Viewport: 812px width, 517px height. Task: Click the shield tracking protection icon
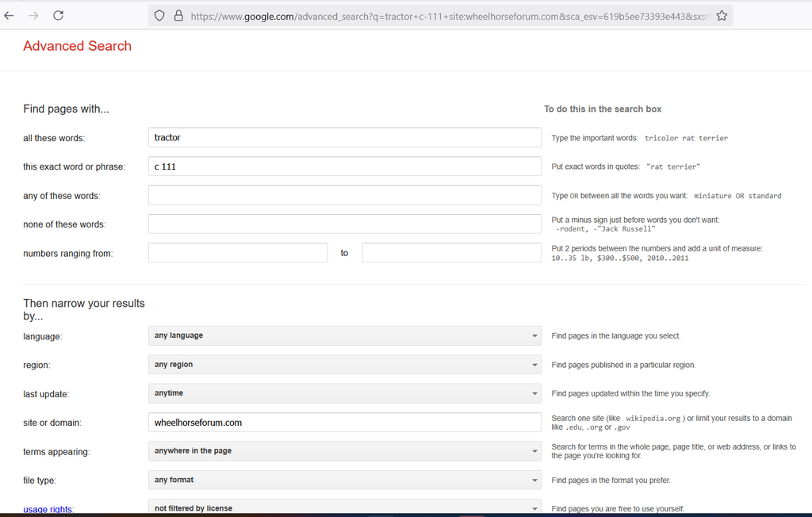point(159,16)
